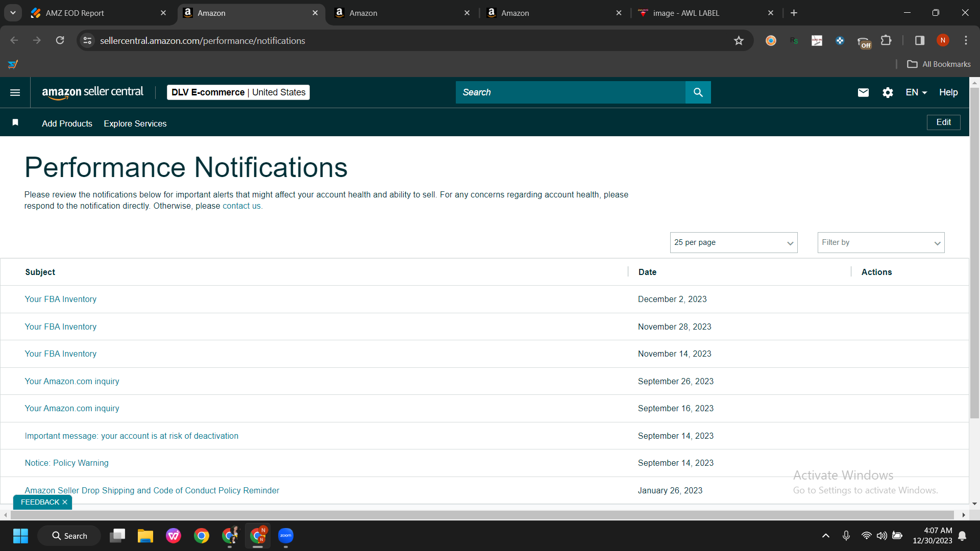Open the Seller Central hamburger menu
980x551 pixels.
pyautogui.click(x=15, y=92)
